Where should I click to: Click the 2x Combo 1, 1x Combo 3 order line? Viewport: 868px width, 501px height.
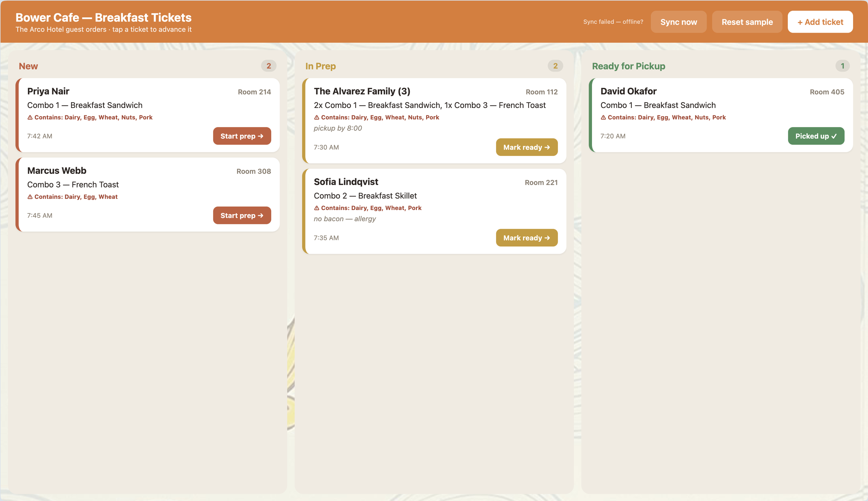click(x=429, y=105)
